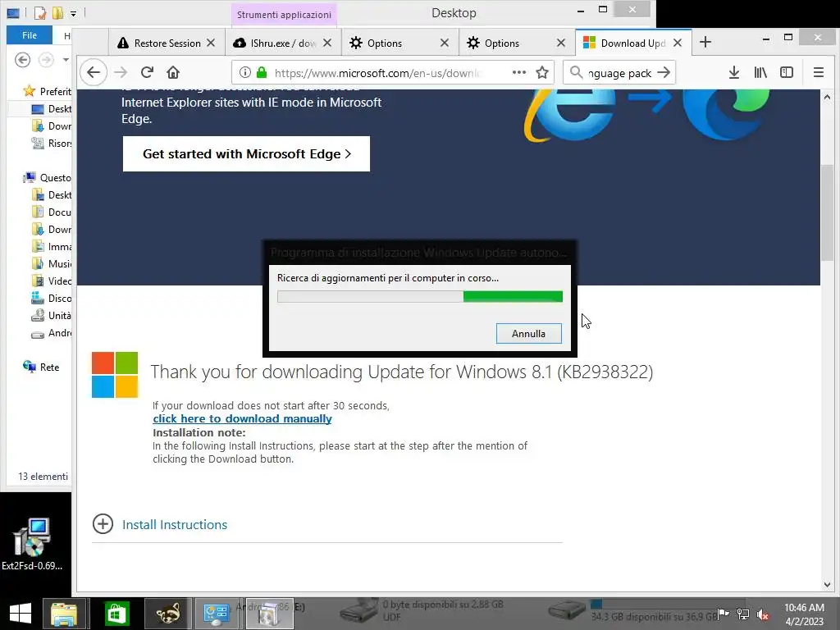
Task: Close the IShru.exe download tab
Action: (x=327, y=43)
